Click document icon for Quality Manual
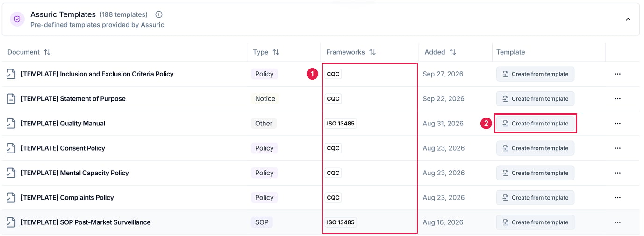The height and width of the screenshot is (236, 644). click(x=11, y=123)
